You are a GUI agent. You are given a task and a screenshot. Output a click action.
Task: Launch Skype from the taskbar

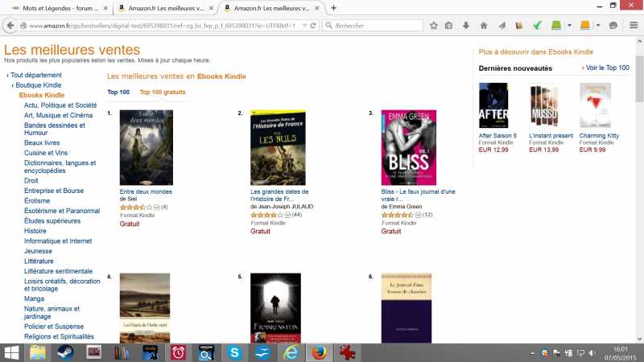(x=234, y=352)
